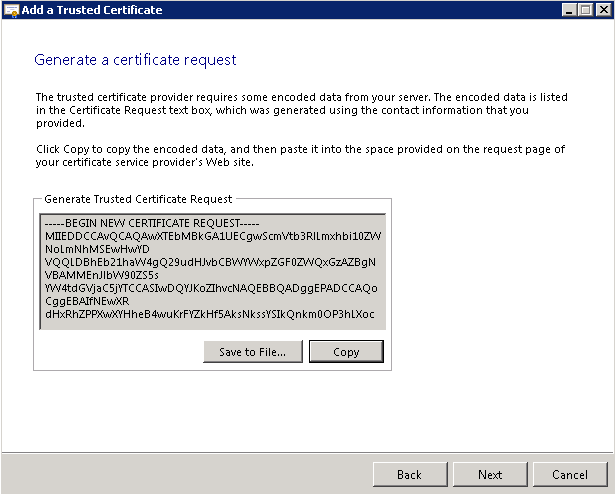Click the wizard icon in the title bar
Image resolution: width=615 pixels, height=494 pixels.
click(11, 10)
